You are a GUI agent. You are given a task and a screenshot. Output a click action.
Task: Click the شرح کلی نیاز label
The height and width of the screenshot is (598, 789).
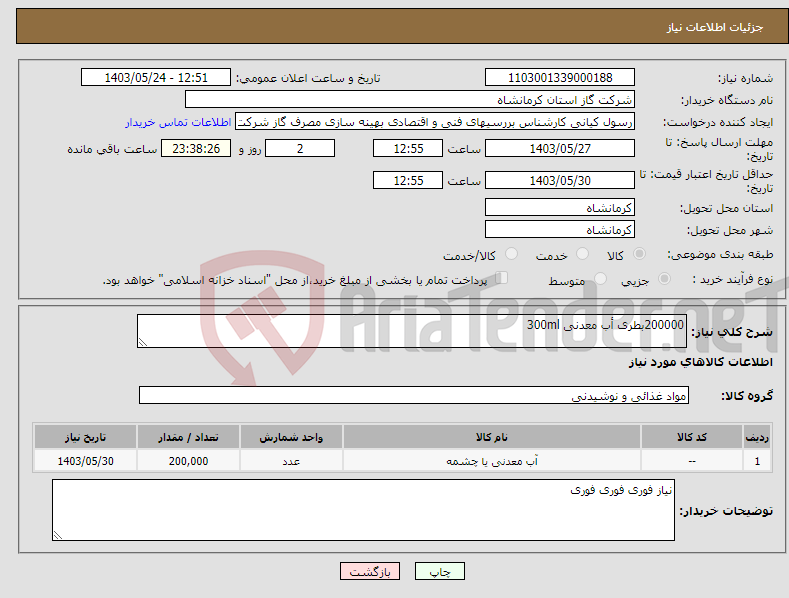pos(732,332)
